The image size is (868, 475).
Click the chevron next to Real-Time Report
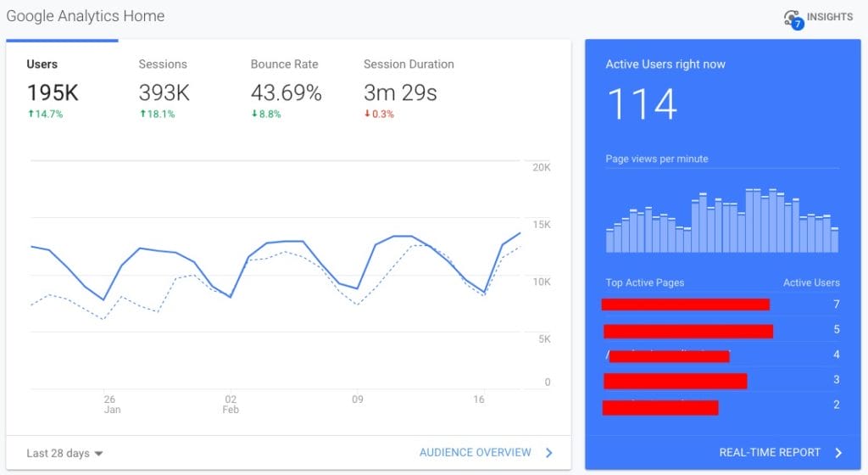tap(837, 453)
